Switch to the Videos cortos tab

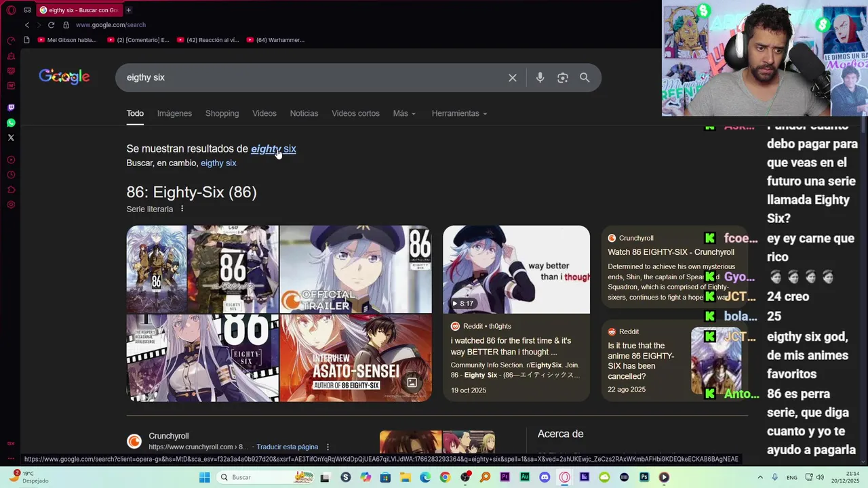click(355, 113)
